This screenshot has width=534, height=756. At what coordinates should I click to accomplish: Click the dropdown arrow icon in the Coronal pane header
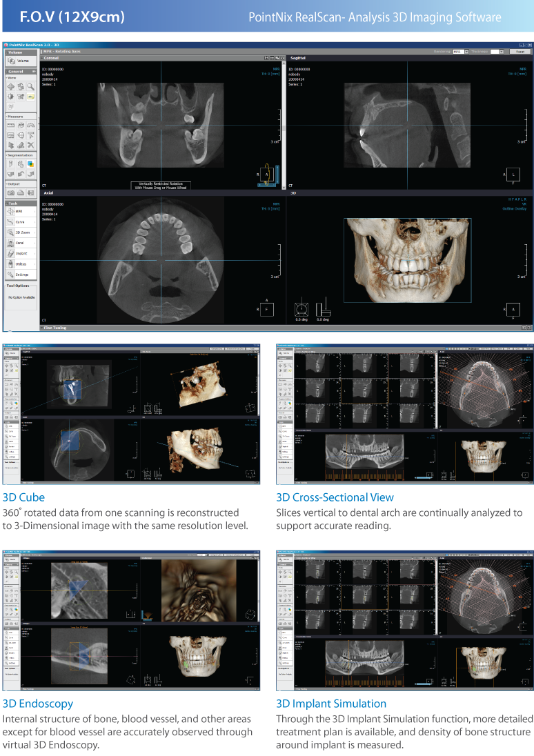coord(282,58)
